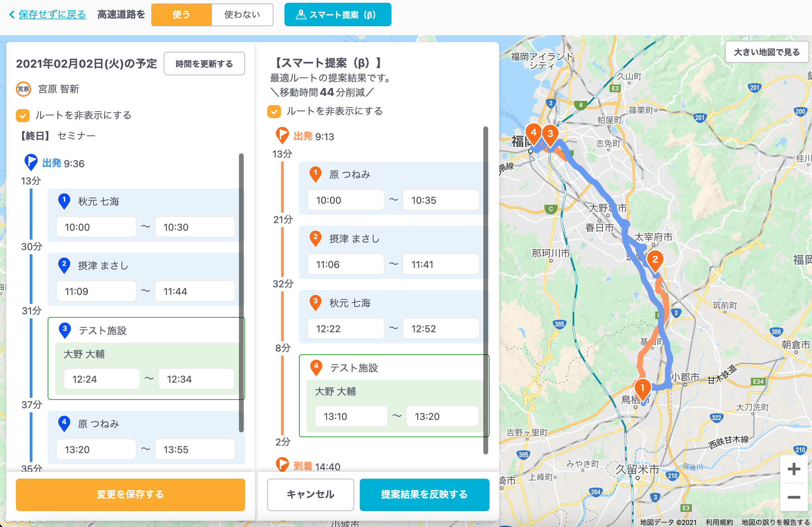Edit proposed テスト施設 start time 13:10

(x=351, y=416)
